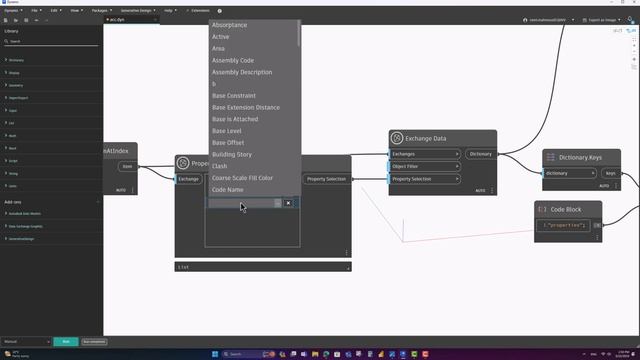Open Property node options dots
Viewport: 640px width, 360px height.
pyautogui.click(x=347, y=253)
